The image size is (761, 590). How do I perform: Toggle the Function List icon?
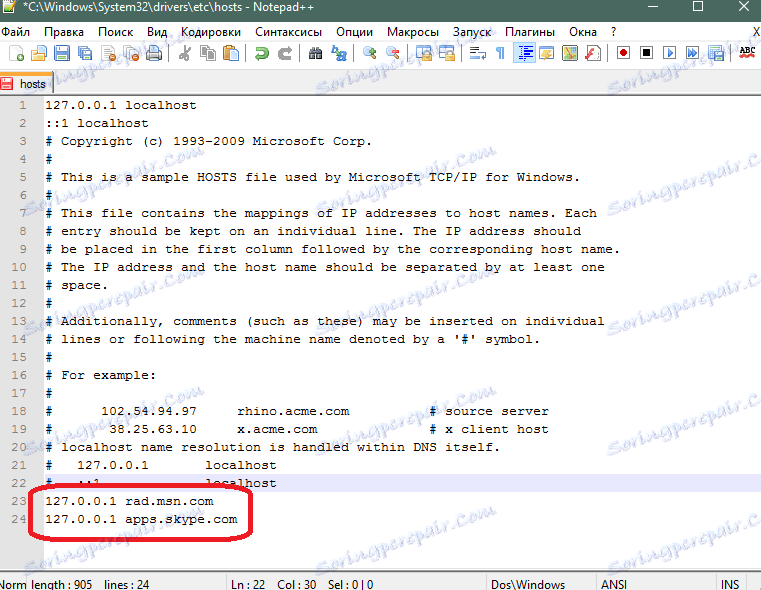point(593,53)
